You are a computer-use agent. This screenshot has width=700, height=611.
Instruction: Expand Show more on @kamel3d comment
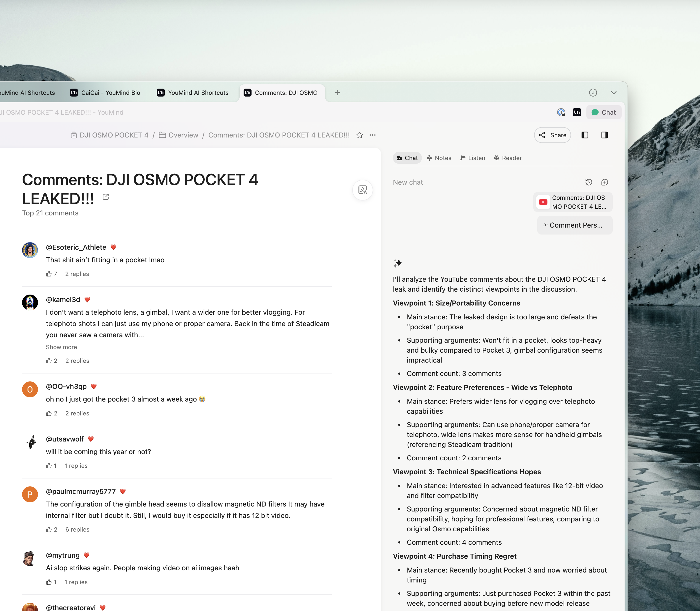[x=61, y=347]
